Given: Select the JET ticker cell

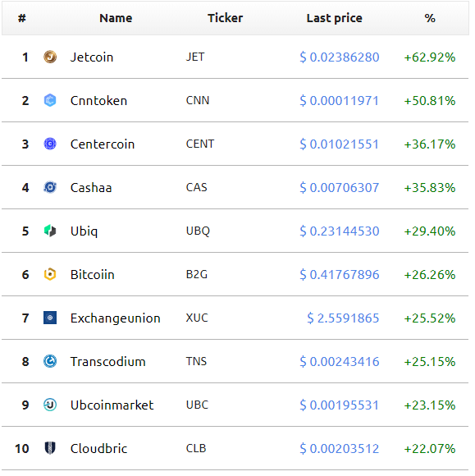Looking at the screenshot, I should pos(195,57).
